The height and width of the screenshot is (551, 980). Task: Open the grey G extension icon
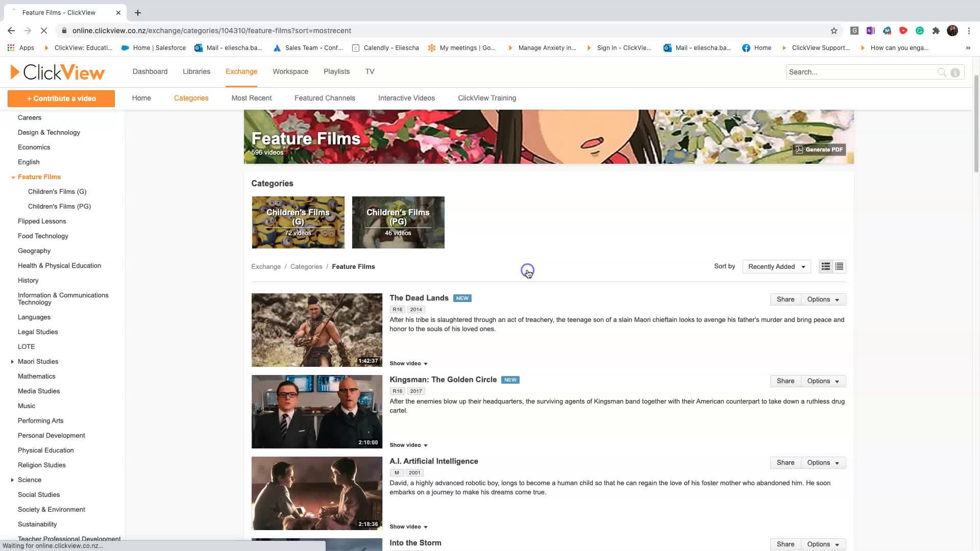854,31
